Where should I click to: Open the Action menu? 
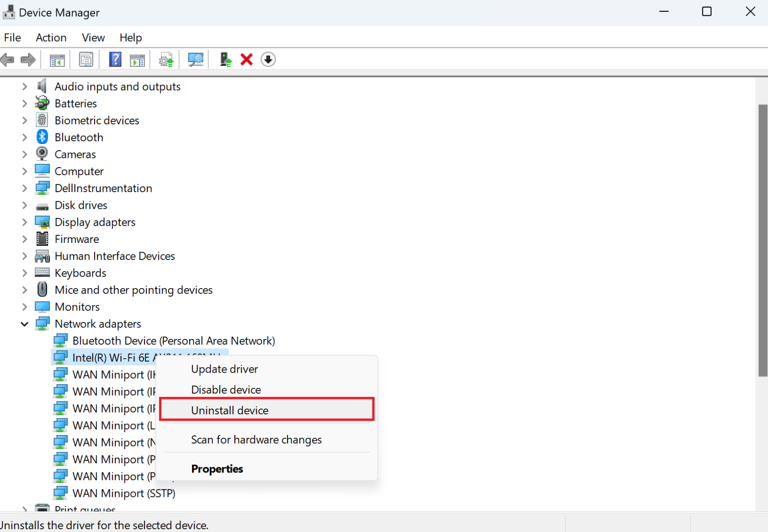coord(51,37)
